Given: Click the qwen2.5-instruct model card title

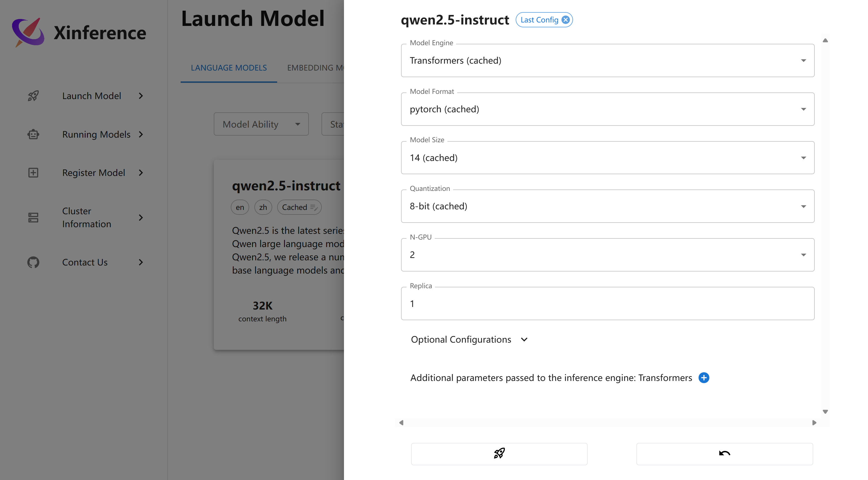Looking at the screenshot, I should point(286,186).
